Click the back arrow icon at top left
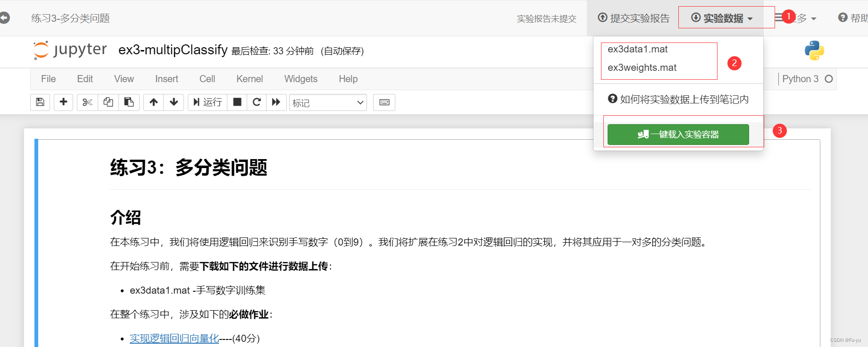This screenshot has width=868, height=347. (x=4, y=18)
